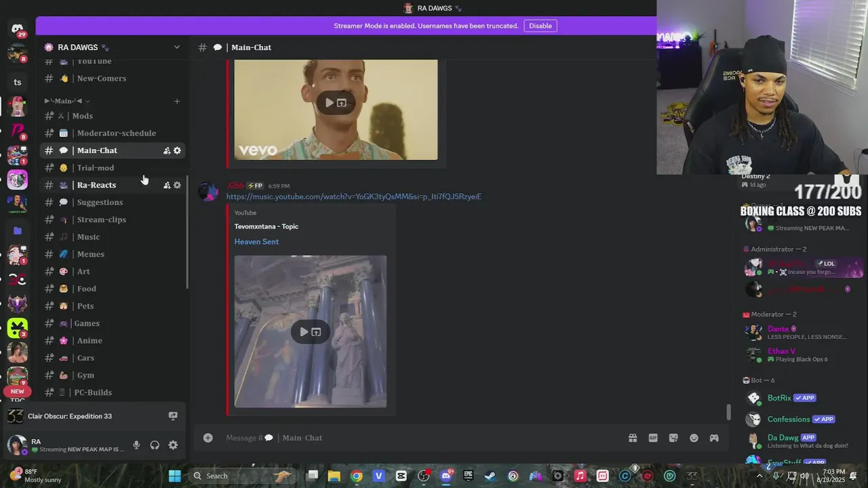This screenshot has height=488, width=868.
Task: Open Steam from taskbar
Action: click(490, 476)
